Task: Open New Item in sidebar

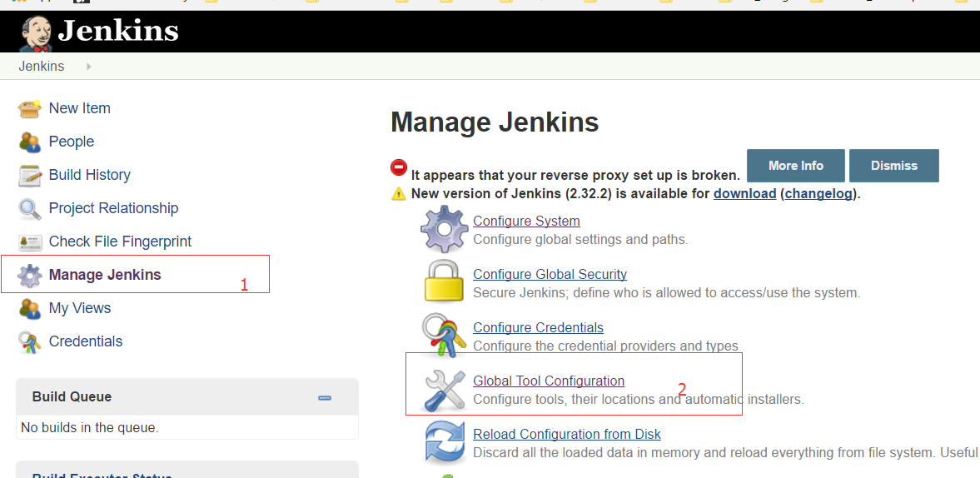Action: point(79,108)
